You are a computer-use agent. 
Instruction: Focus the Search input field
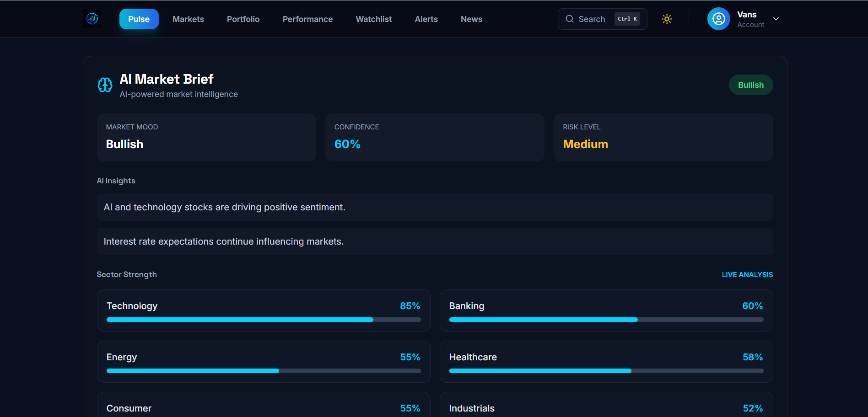point(602,19)
